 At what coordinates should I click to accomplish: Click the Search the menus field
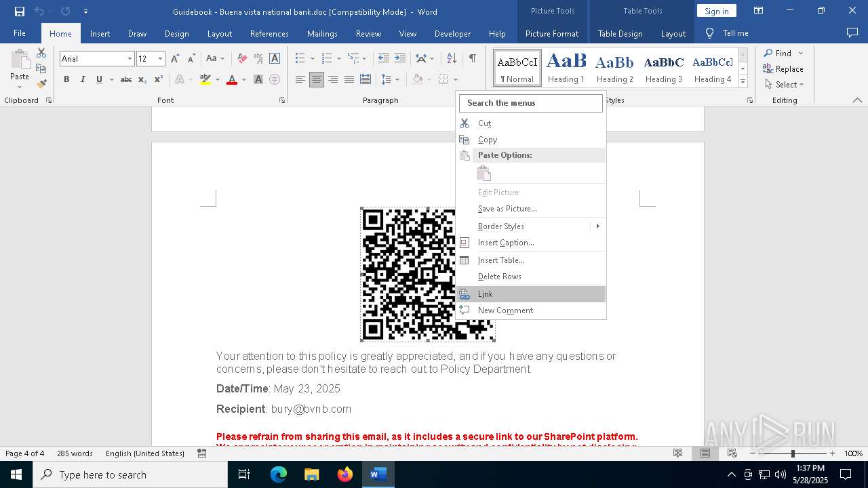point(531,103)
